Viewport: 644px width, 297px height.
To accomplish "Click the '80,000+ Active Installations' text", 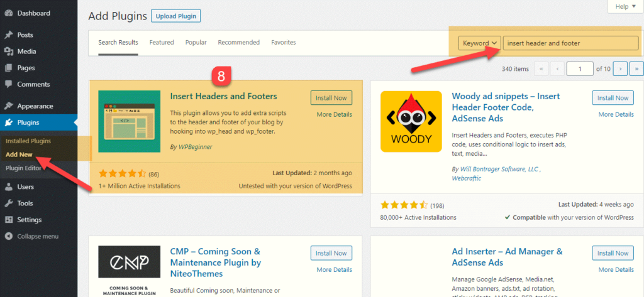I will 418,217.
